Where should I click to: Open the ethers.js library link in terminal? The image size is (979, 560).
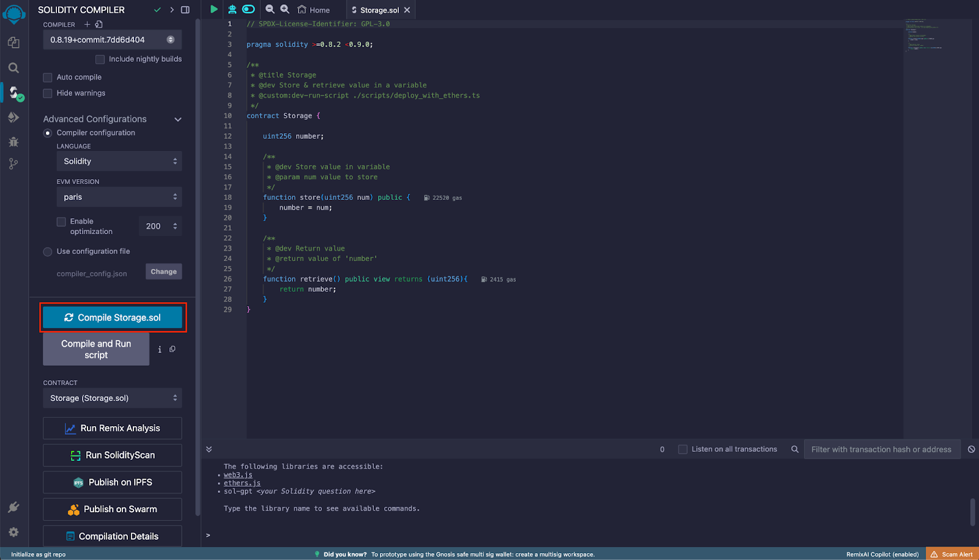(x=241, y=482)
